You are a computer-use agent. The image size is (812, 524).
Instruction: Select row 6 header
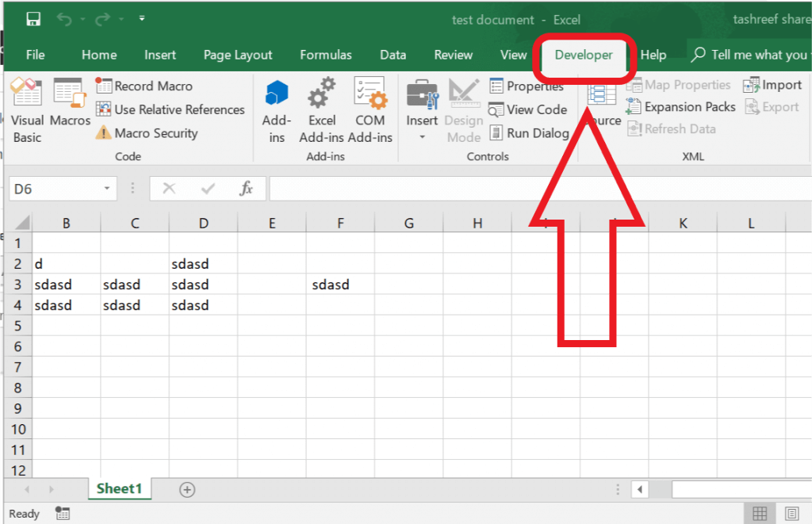coord(18,346)
